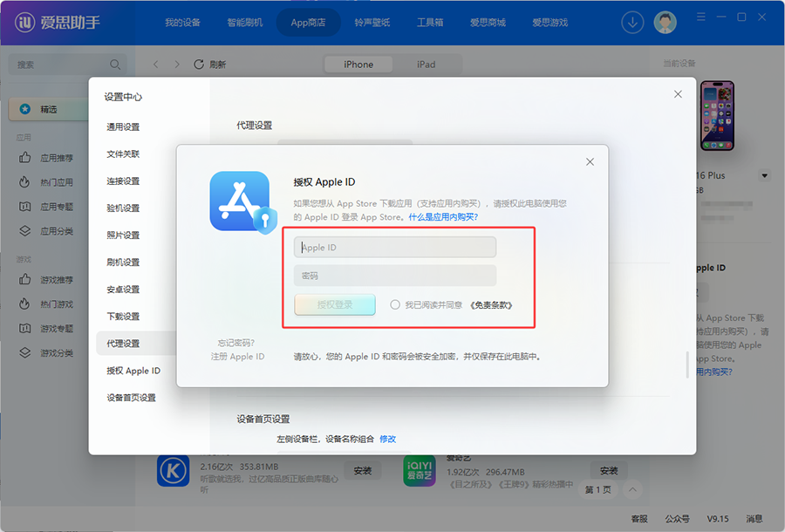
Task: Switch to iPhone segment
Action: click(358, 65)
